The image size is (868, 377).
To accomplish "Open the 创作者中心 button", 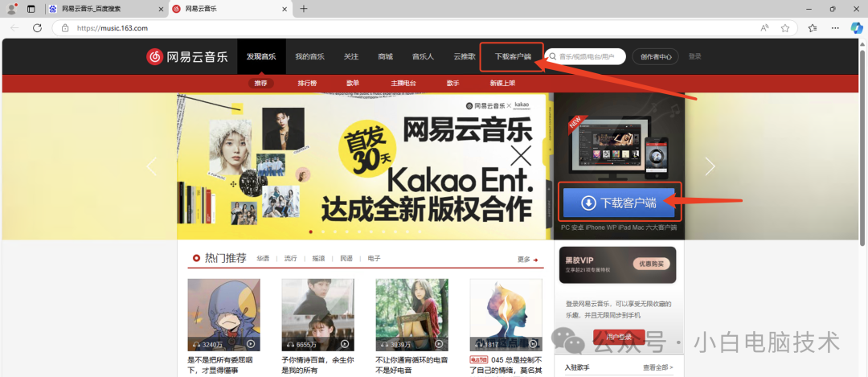I will [656, 56].
